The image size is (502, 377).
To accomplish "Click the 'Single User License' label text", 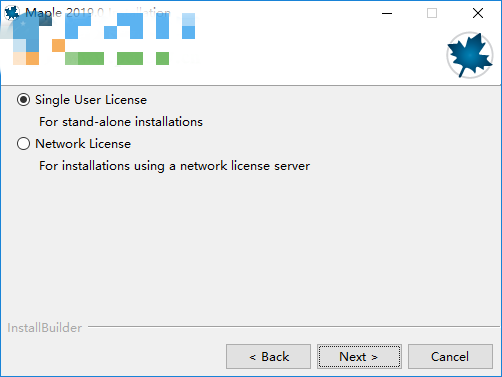I will [91, 100].
